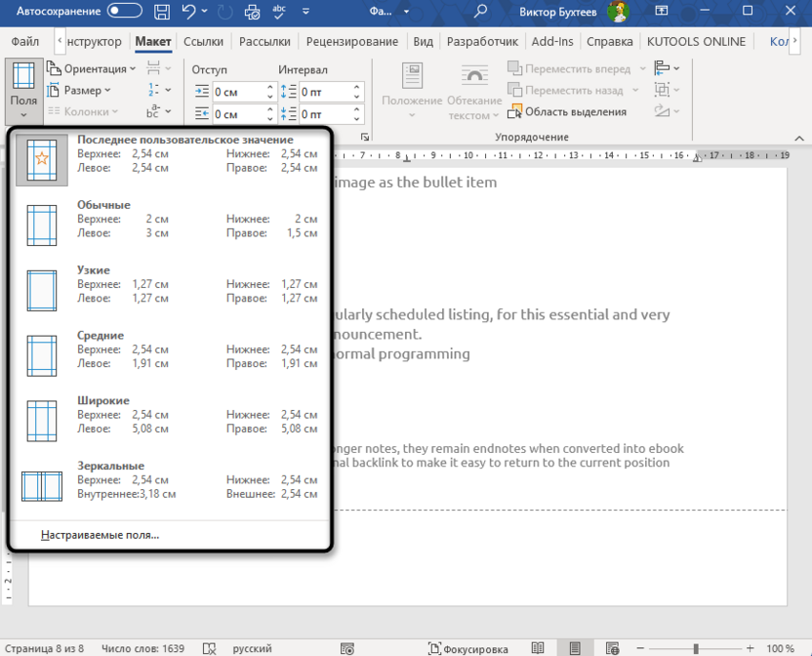Click Настраиваемые поля at list bottom
812x656 pixels.
pyautogui.click(x=99, y=534)
